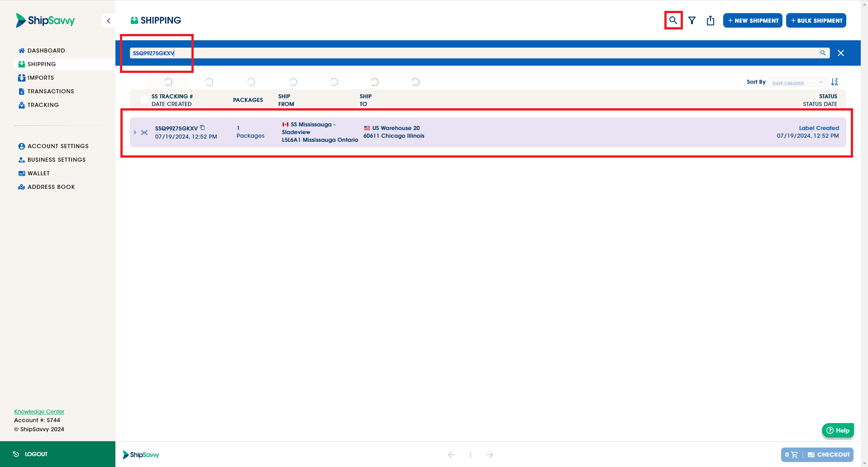Click page number 1 in pagination
Image resolution: width=868 pixels, height=467 pixels.
pos(470,455)
